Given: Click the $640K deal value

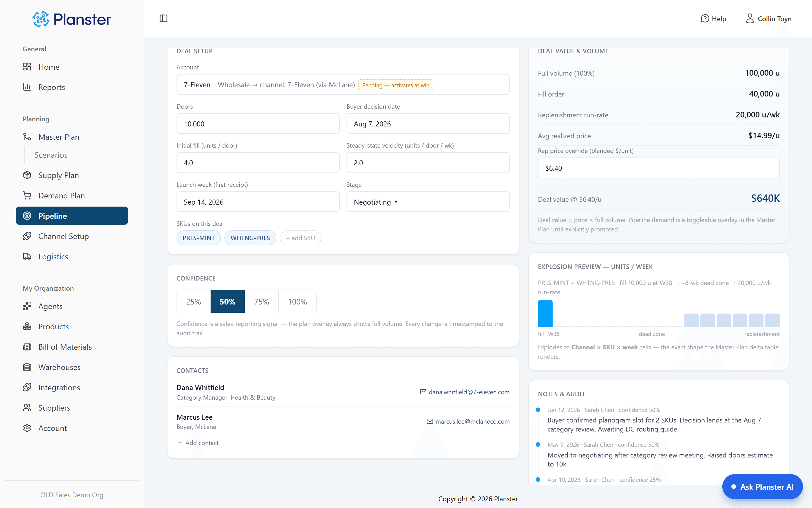Looking at the screenshot, I should point(765,198).
